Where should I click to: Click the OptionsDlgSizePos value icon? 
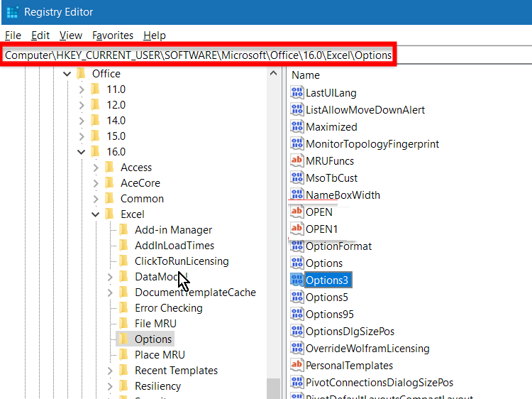pyautogui.click(x=297, y=331)
